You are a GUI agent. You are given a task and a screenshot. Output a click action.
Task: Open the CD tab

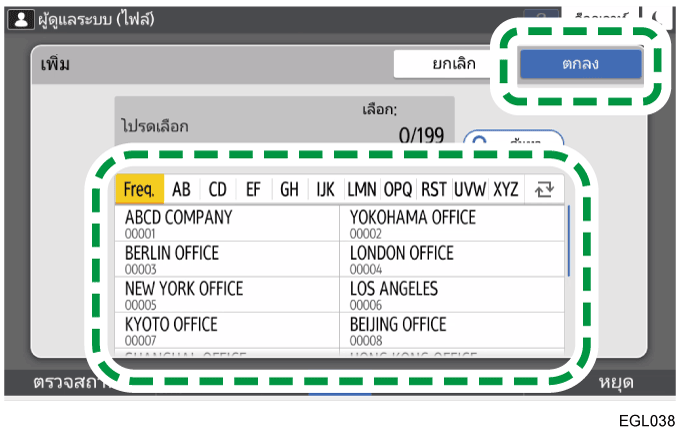click(217, 189)
